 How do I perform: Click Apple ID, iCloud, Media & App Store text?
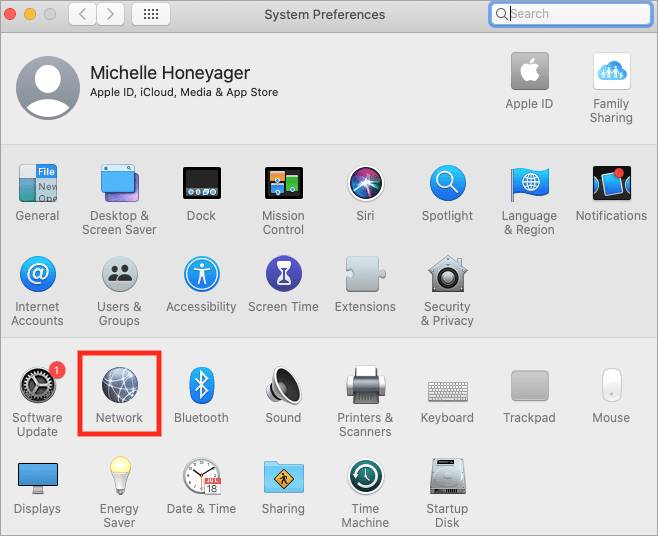coord(184,92)
